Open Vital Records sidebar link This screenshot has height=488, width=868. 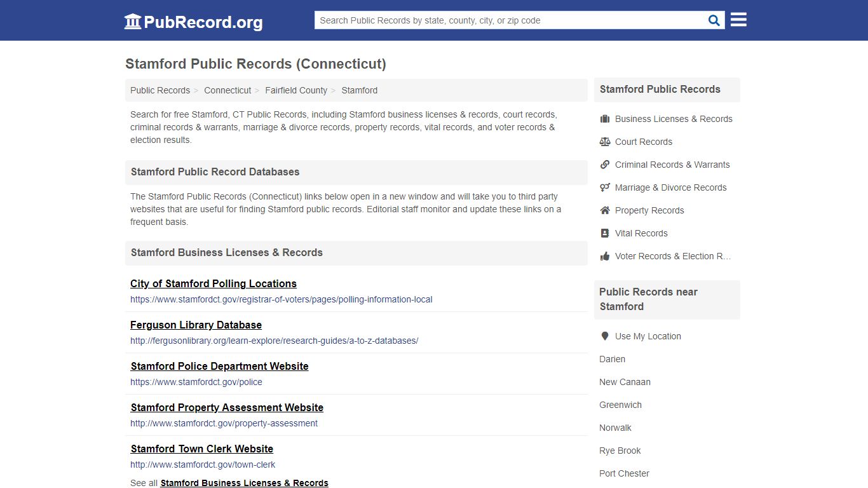point(641,233)
